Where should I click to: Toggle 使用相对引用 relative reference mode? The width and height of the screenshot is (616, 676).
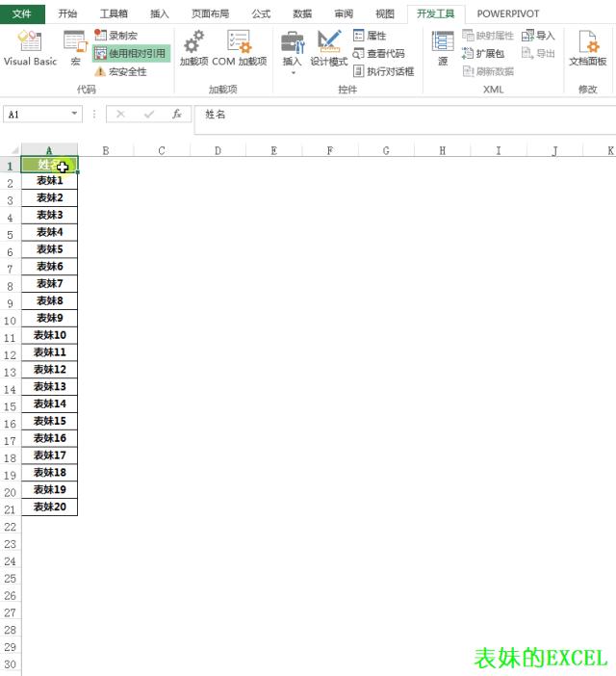(131, 54)
